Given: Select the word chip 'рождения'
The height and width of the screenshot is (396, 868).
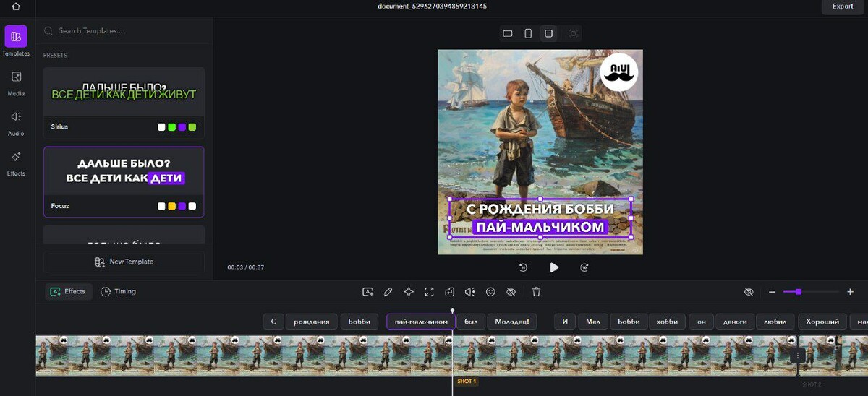Looking at the screenshot, I should [312, 322].
